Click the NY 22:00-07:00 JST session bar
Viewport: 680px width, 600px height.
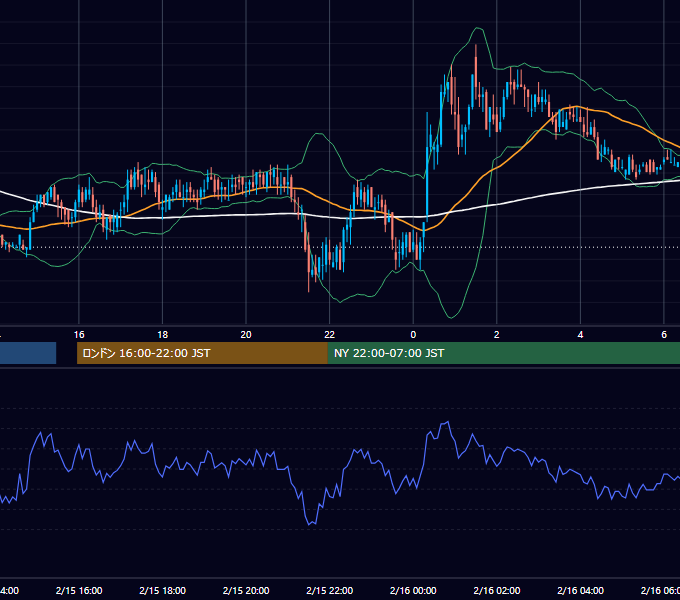pyautogui.click(x=503, y=353)
